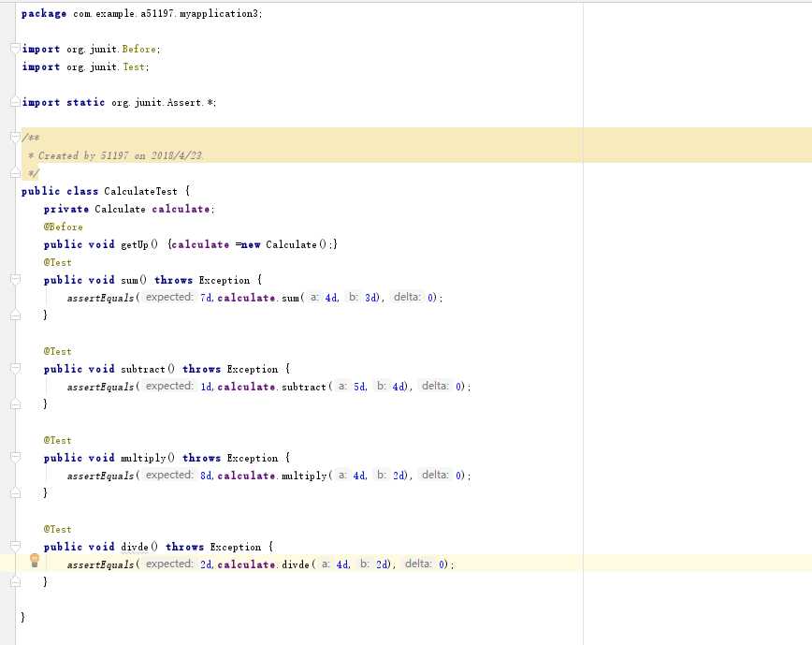Click 'throws' keyword in multiply() declaration
This screenshot has width=812, height=645.
(201, 458)
